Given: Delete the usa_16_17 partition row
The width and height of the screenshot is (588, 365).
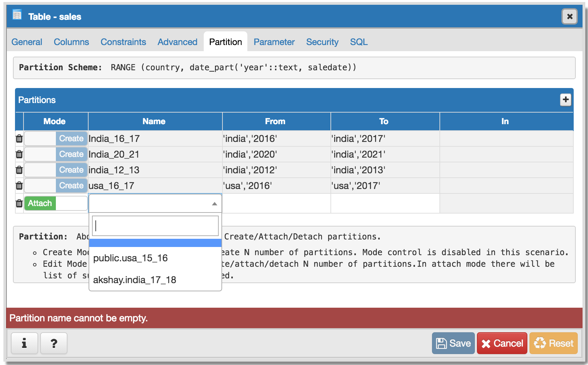Looking at the screenshot, I should pyautogui.click(x=19, y=186).
